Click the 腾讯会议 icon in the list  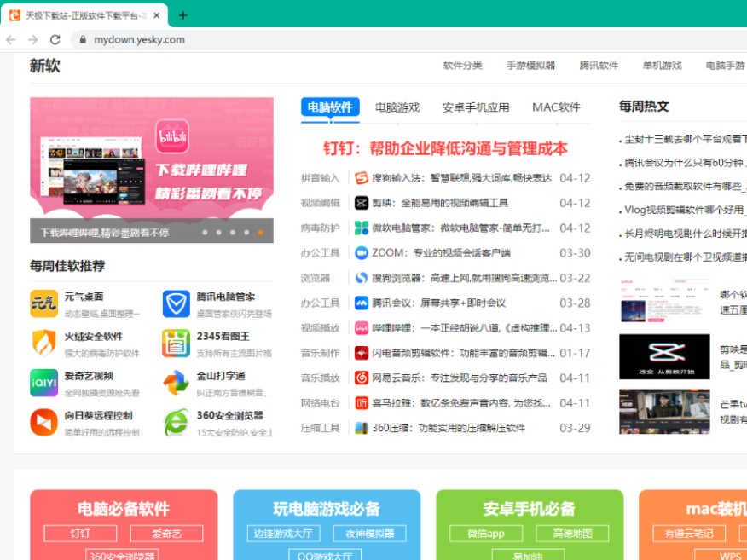362,303
